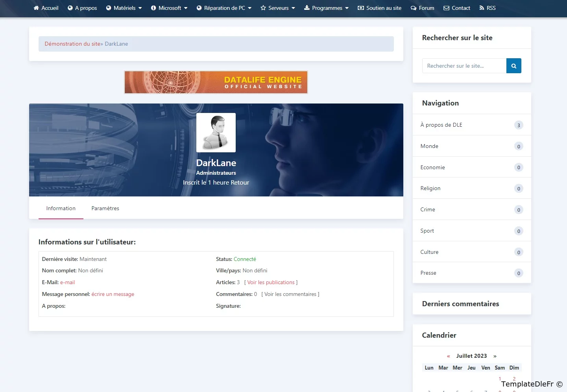Screen dimensions: 567x392
Task: Open the Voir les publications link
Action: (x=271, y=283)
